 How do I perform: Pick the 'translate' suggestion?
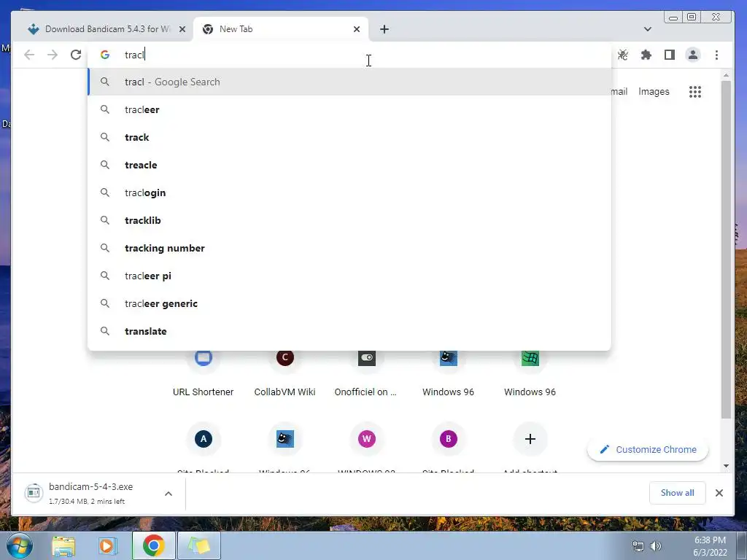pos(349,331)
